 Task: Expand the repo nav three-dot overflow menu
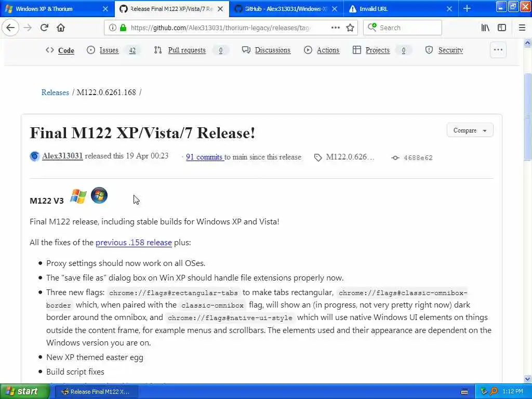[x=498, y=50]
